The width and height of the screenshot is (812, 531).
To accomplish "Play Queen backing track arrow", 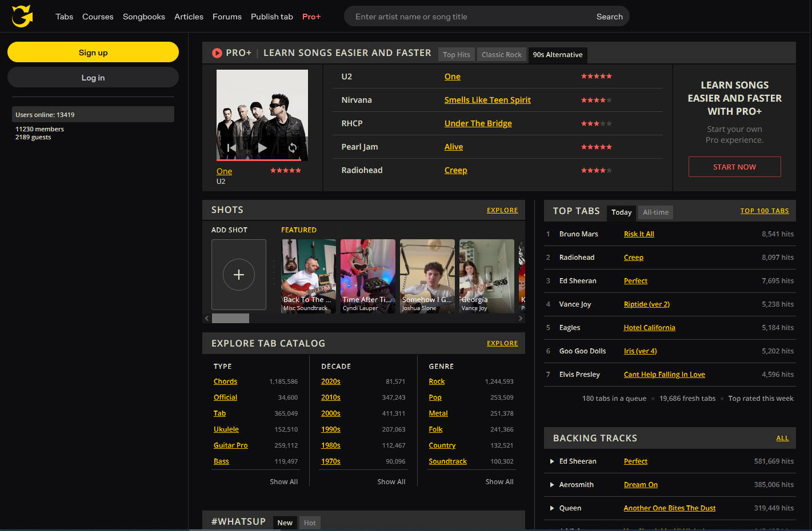I will 552,508.
